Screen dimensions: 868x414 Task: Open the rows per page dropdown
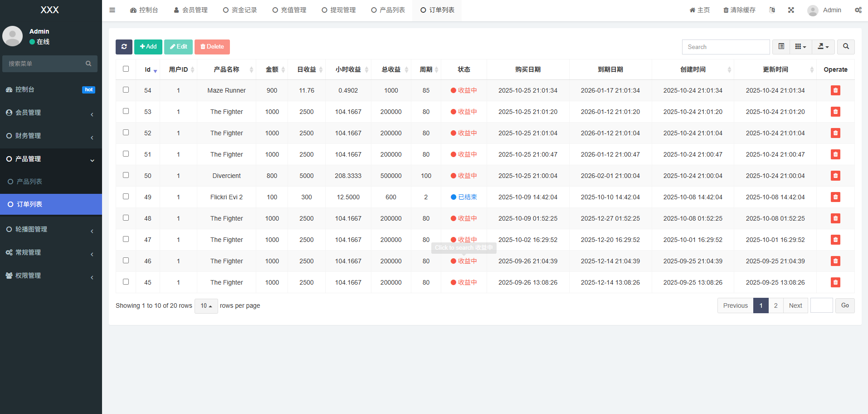pos(206,306)
